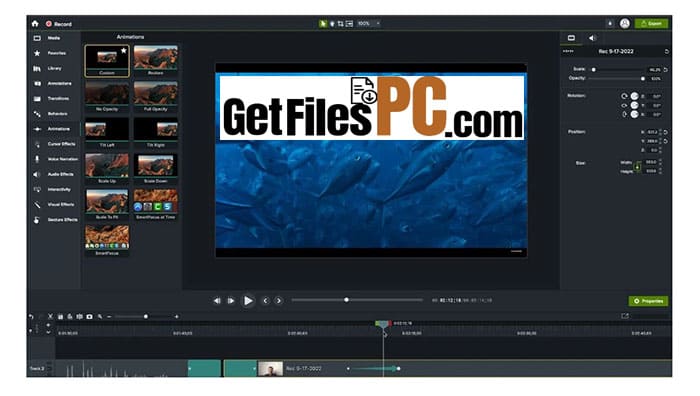Screen dimensions: 700x396
Task: Click the Width size value field
Action: coord(651,163)
